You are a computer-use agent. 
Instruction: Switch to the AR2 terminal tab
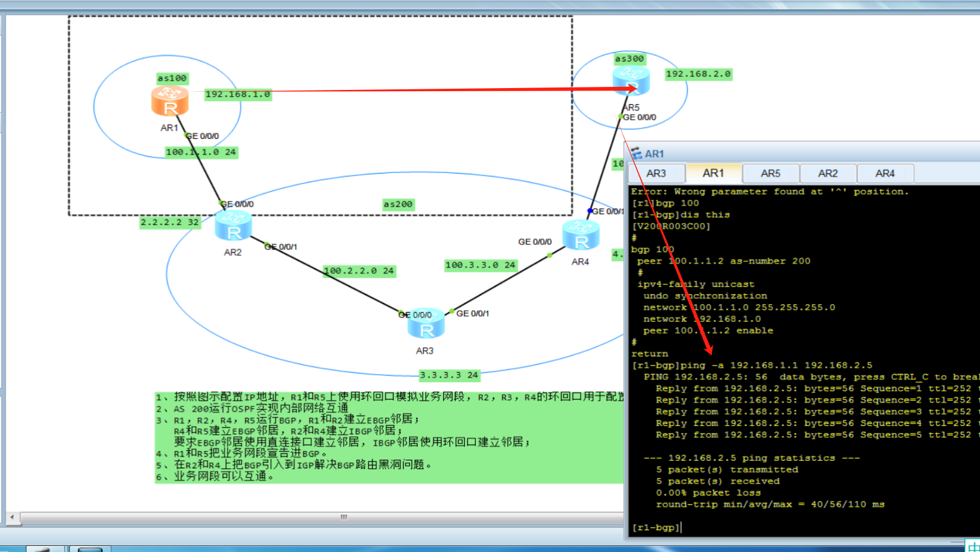click(828, 174)
